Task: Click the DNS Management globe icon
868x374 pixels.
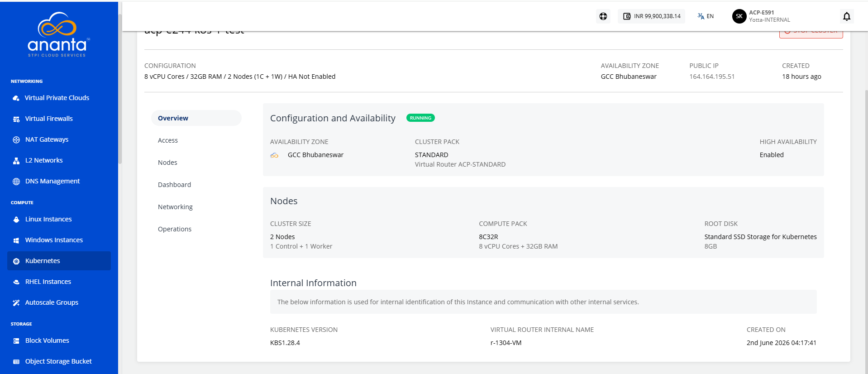Action: 16,182
